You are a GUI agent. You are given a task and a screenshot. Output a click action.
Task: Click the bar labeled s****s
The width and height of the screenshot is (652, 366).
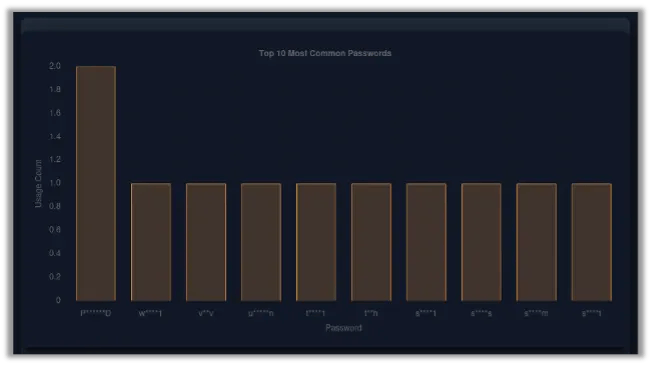(x=481, y=242)
